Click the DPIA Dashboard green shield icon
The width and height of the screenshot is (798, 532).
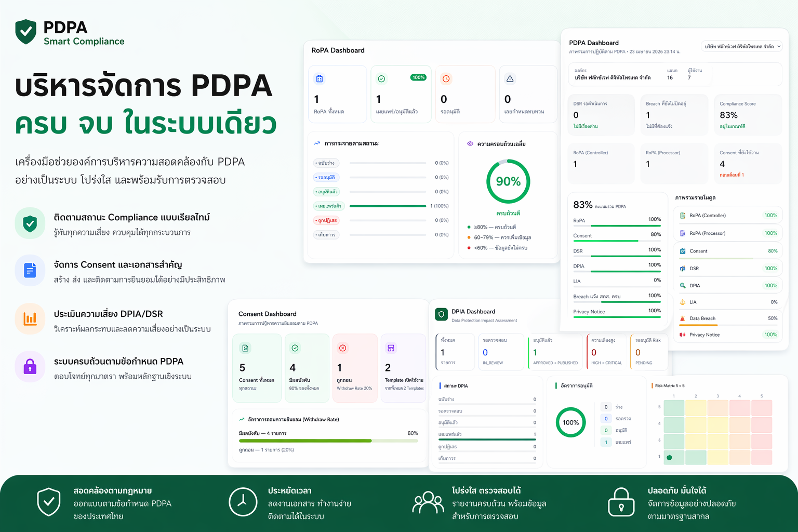coord(441,314)
